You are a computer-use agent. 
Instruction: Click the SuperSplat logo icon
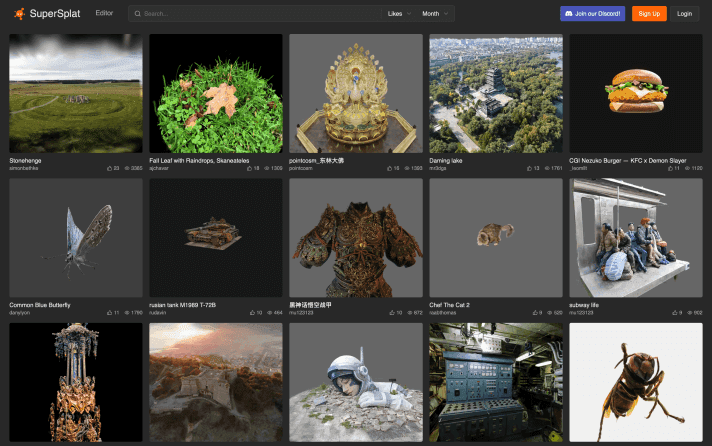click(19, 14)
